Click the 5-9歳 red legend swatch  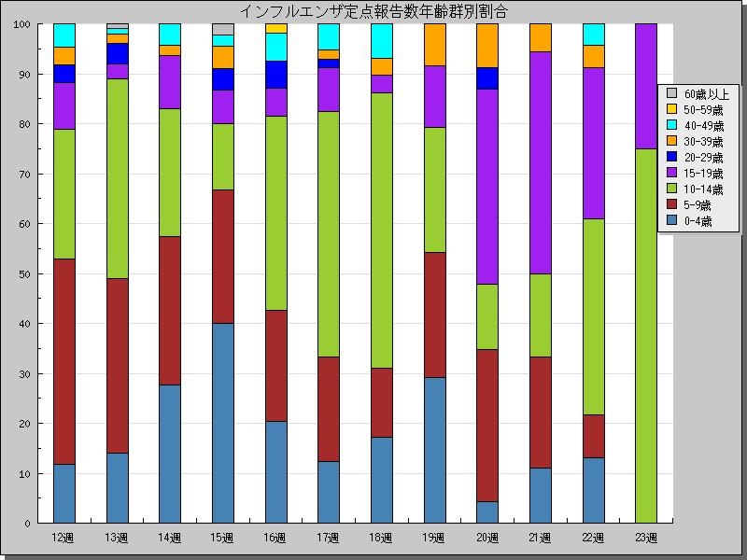tap(671, 203)
